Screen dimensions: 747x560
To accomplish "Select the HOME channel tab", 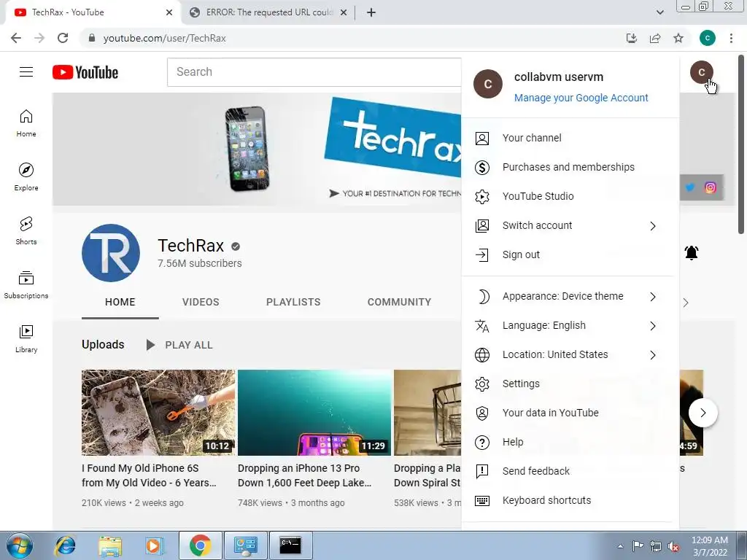I will pyautogui.click(x=120, y=302).
